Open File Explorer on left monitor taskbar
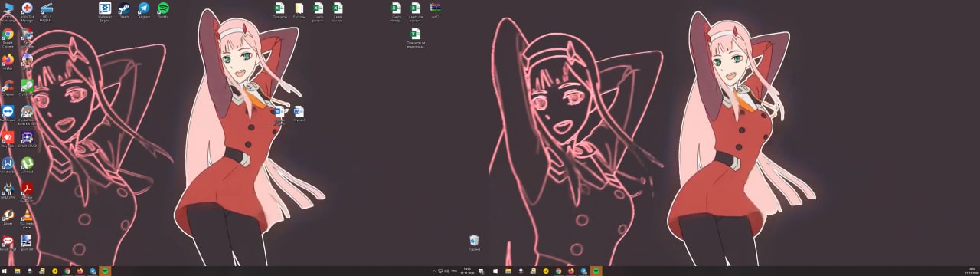The width and height of the screenshot is (980, 276). point(17,271)
